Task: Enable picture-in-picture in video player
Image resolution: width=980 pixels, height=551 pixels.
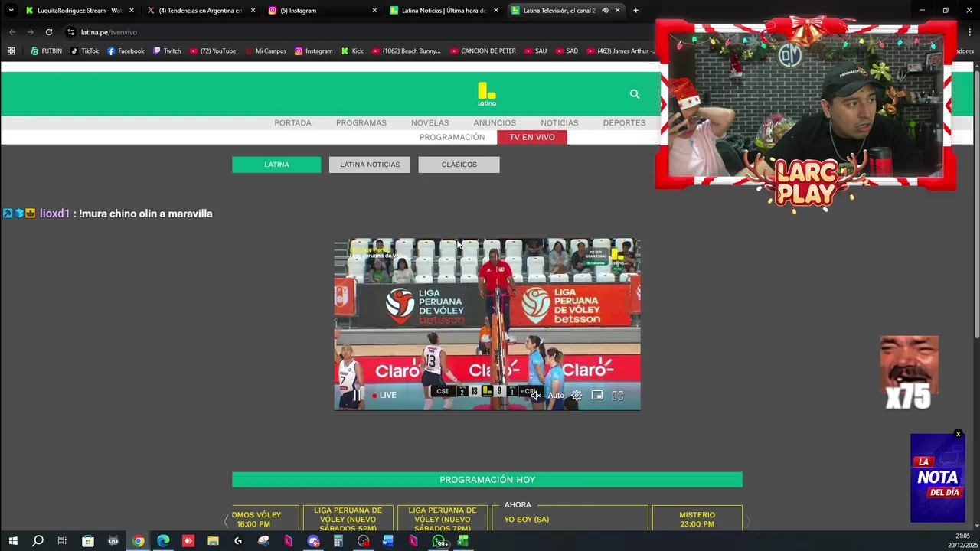Action: (x=597, y=395)
